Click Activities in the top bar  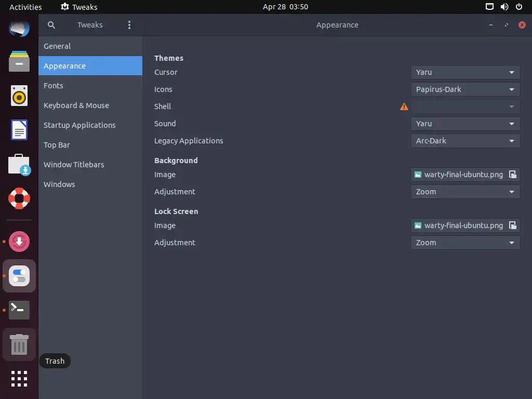25,7
